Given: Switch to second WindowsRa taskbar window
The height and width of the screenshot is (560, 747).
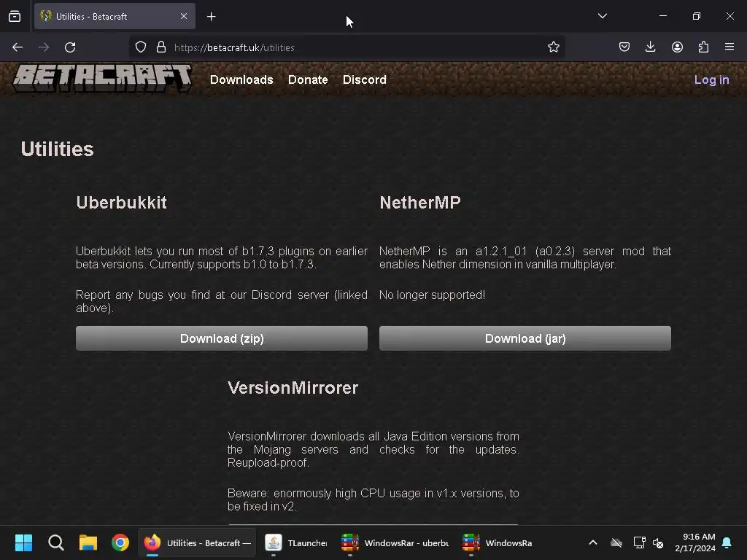Looking at the screenshot, I should (497, 542).
